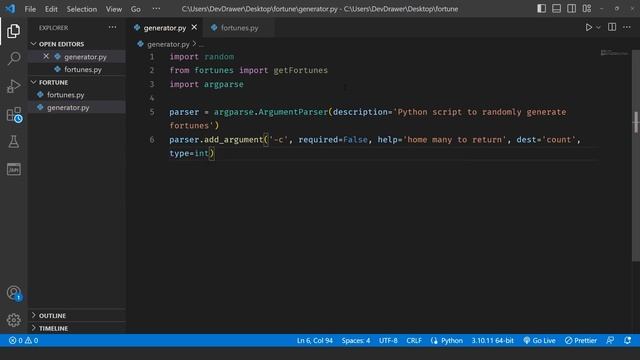Screen dimensions: 640x360
Task: Select interpreter 3.10.11 64-bit
Action: point(493,340)
